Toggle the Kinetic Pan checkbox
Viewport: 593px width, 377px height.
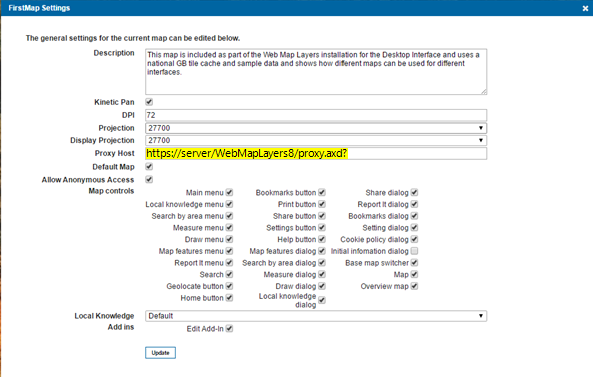coord(149,102)
